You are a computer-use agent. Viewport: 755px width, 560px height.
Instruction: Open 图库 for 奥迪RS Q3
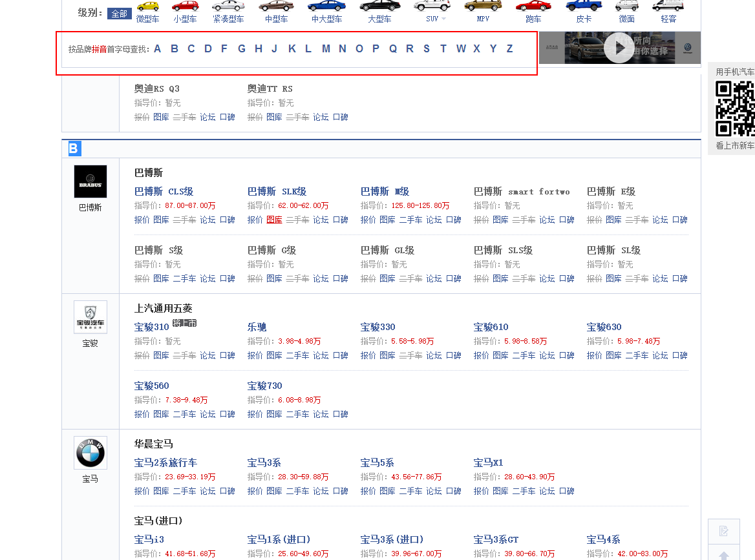tap(162, 117)
